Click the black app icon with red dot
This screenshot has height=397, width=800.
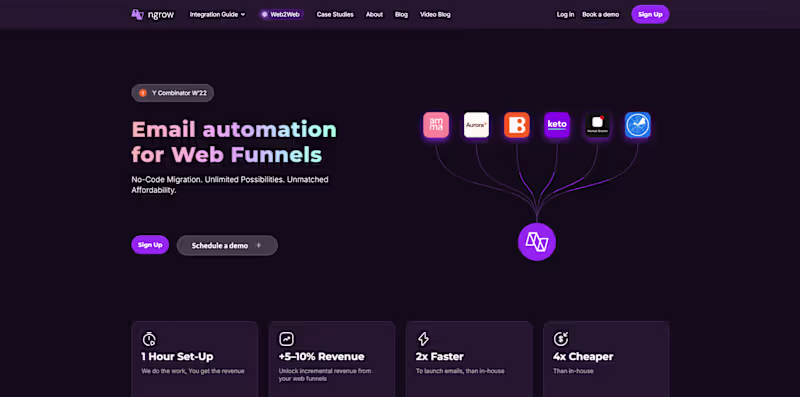(x=597, y=125)
